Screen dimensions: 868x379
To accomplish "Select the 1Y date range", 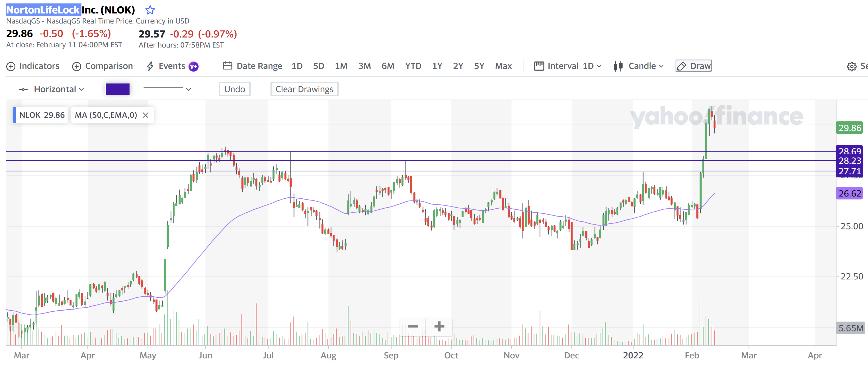I will pyautogui.click(x=437, y=66).
